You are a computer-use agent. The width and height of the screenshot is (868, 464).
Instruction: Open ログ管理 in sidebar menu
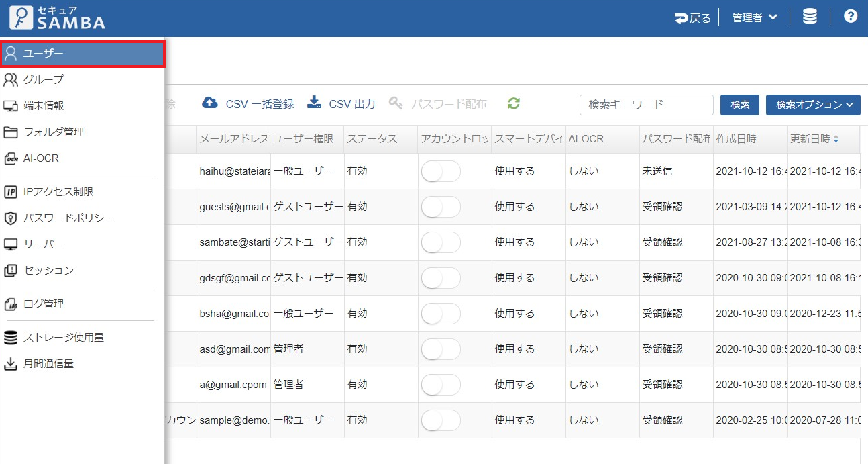pyautogui.click(x=43, y=304)
